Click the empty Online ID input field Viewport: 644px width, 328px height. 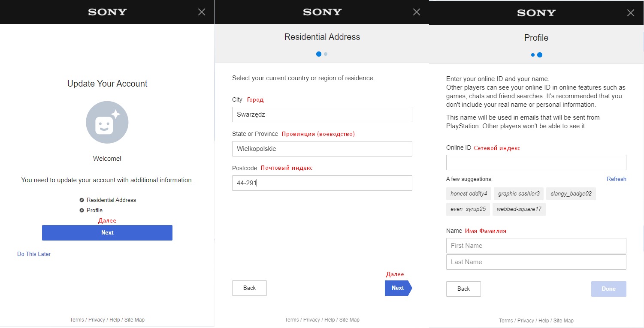[536, 162]
